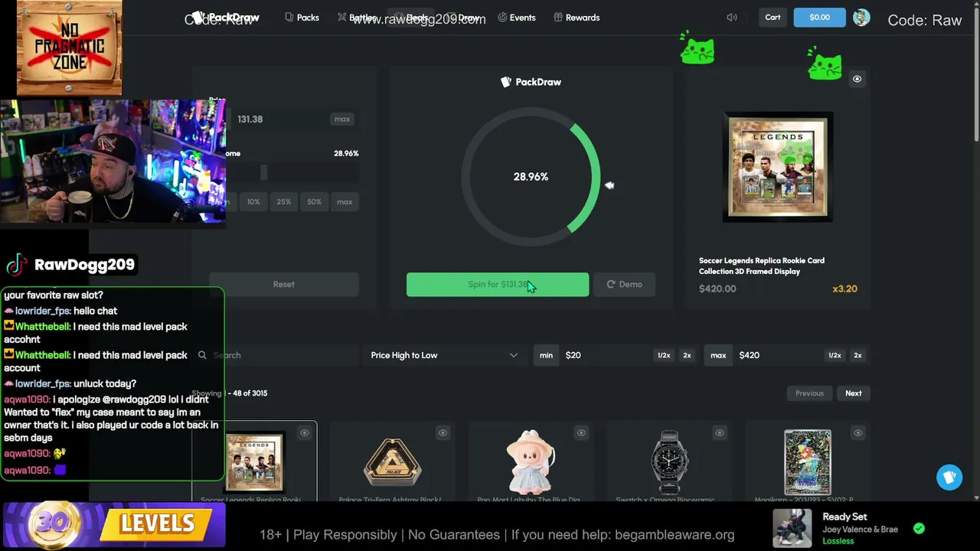
Task: Go to the Next page of items
Action: click(854, 393)
